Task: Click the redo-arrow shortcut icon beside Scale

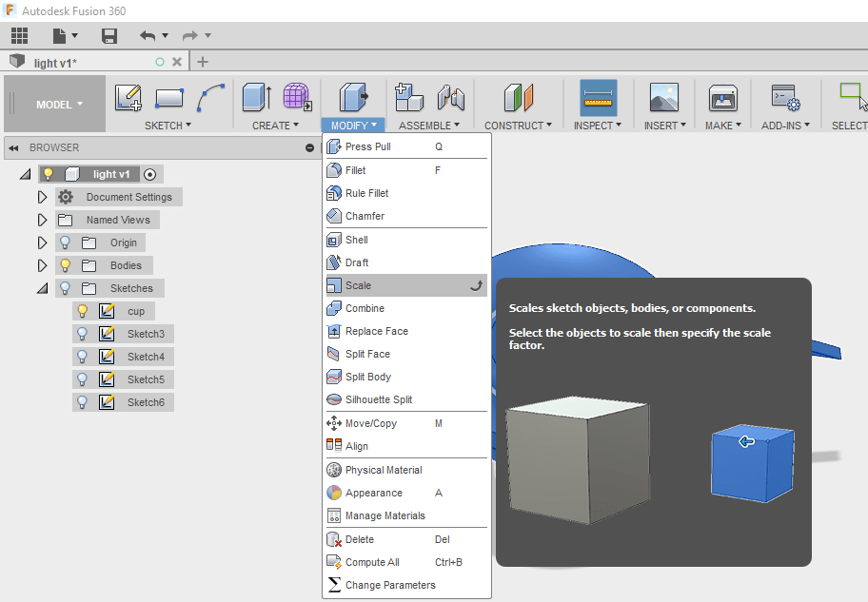Action: point(476,285)
